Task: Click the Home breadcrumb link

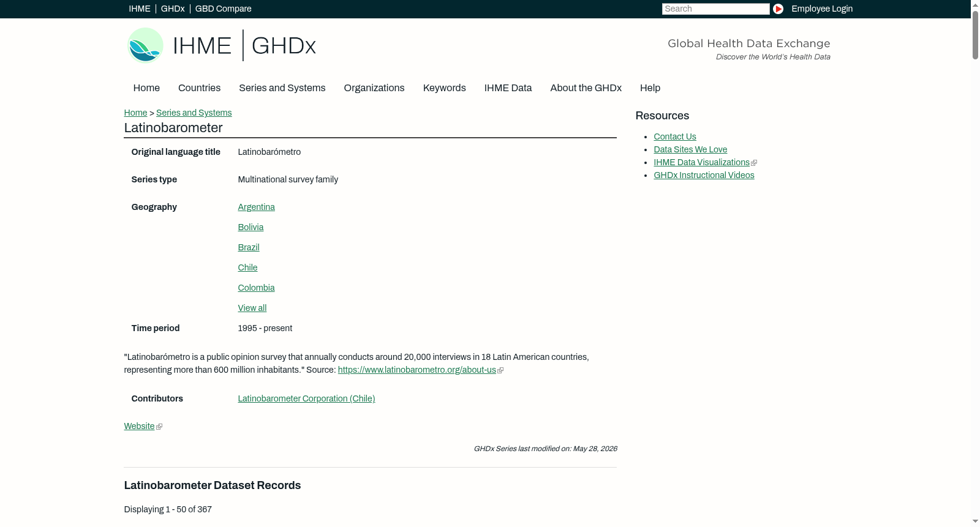Action: click(x=135, y=113)
